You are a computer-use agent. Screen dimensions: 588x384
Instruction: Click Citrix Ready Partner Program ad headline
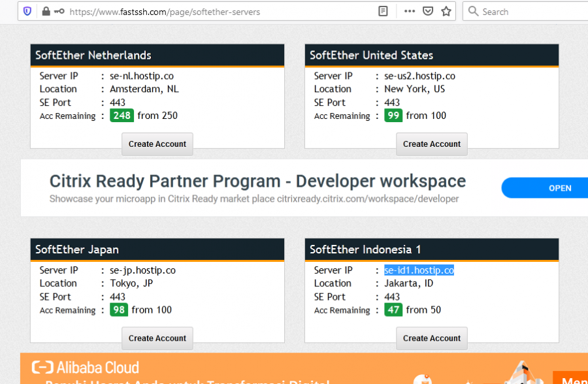[x=257, y=181]
